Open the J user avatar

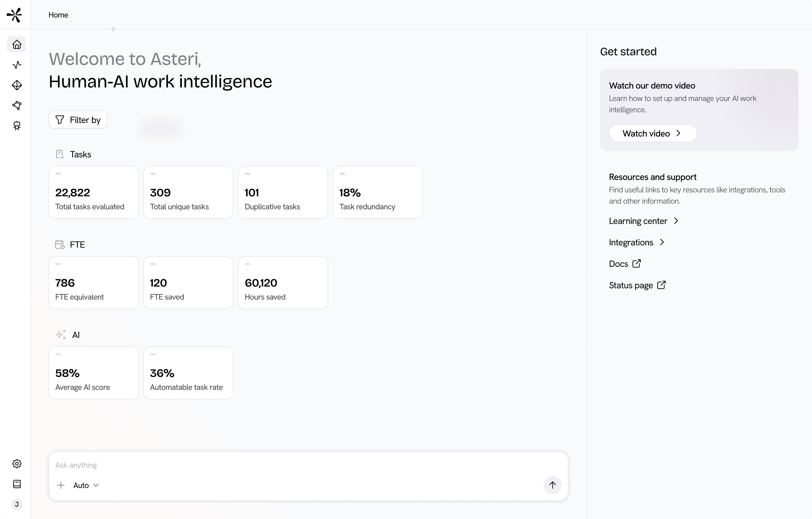(x=17, y=504)
